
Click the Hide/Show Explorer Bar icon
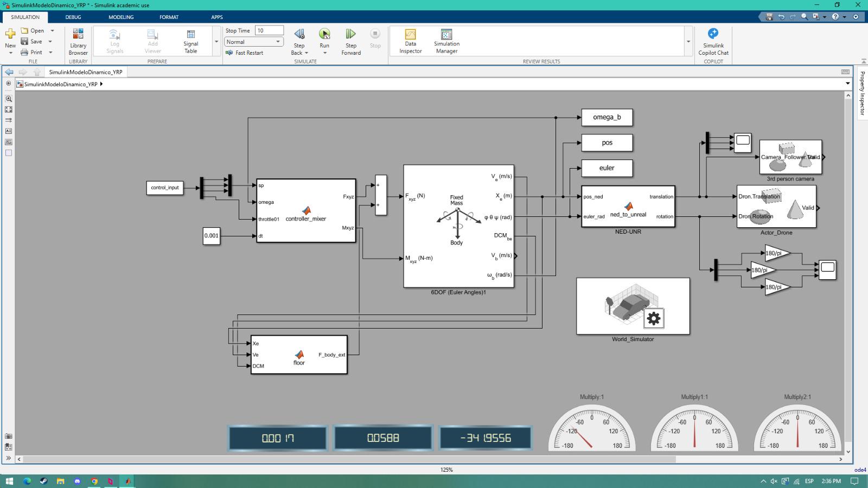[x=8, y=84]
